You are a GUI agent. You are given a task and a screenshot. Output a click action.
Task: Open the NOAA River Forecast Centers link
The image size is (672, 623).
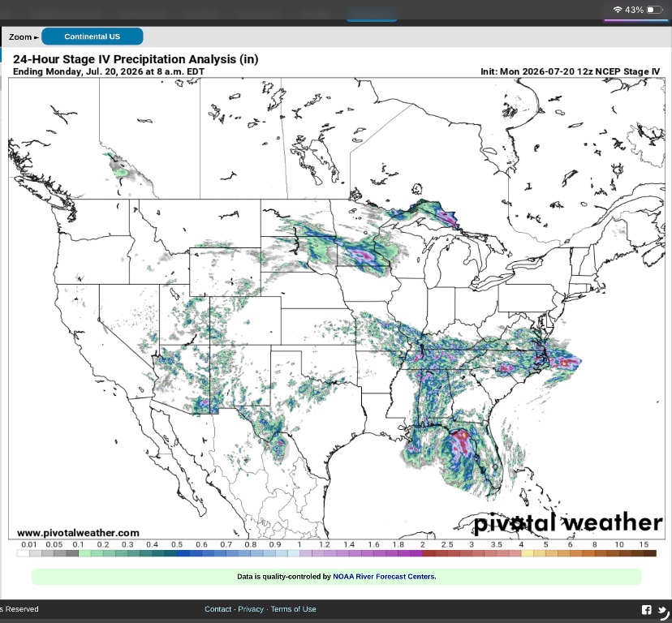pos(385,576)
